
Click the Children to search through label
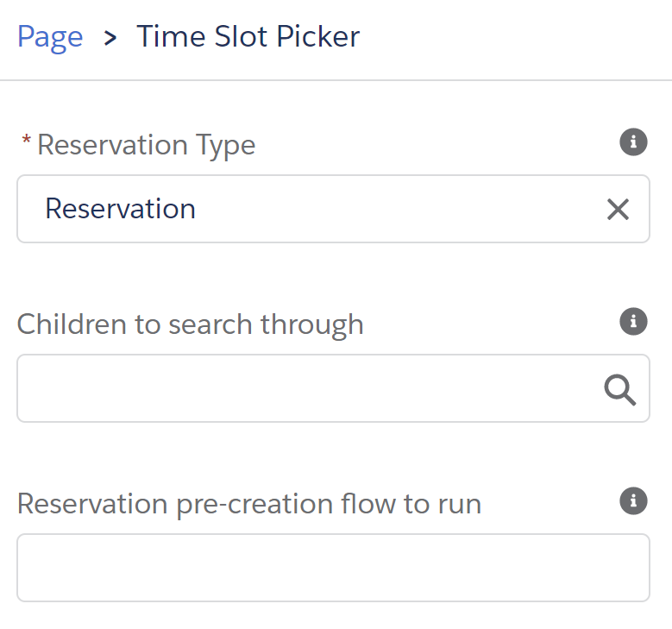(x=190, y=324)
